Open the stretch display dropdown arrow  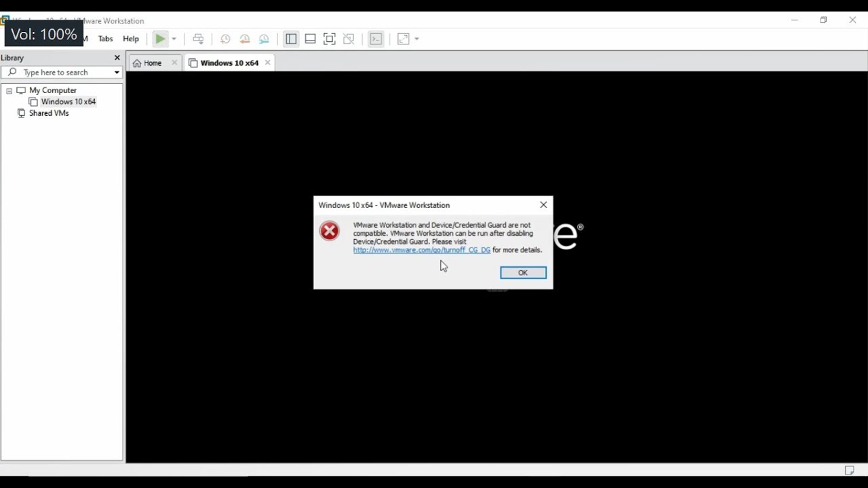click(x=416, y=39)
